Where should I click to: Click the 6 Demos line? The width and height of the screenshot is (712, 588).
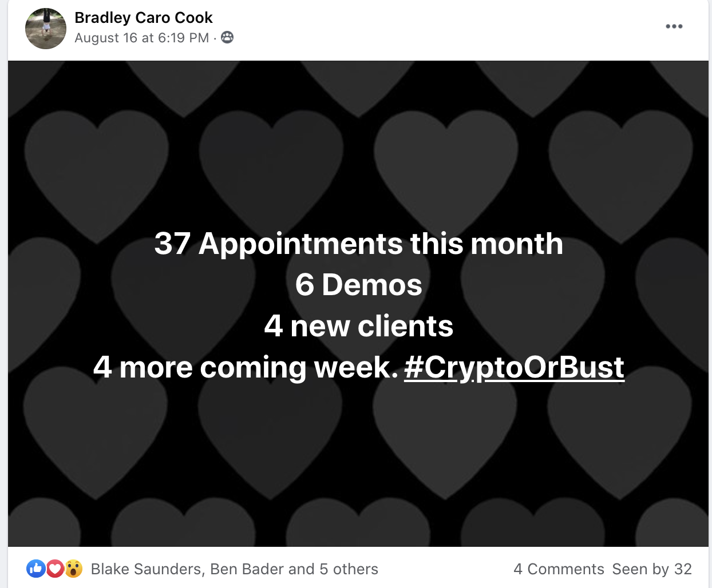coord(359,285)
